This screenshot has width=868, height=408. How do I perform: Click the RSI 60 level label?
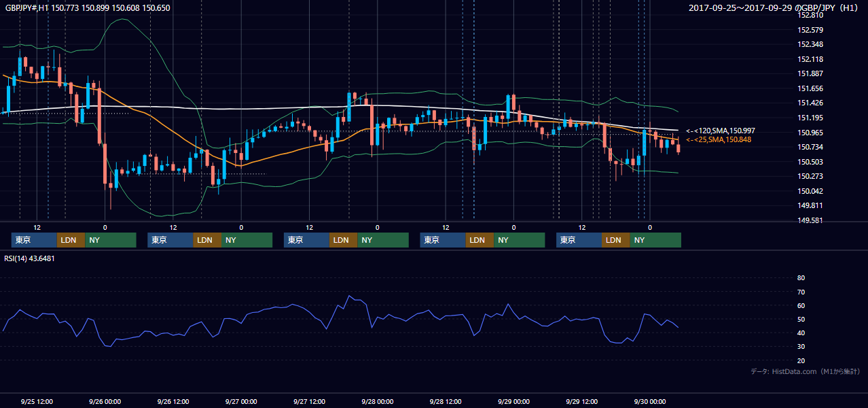[801, 305]
